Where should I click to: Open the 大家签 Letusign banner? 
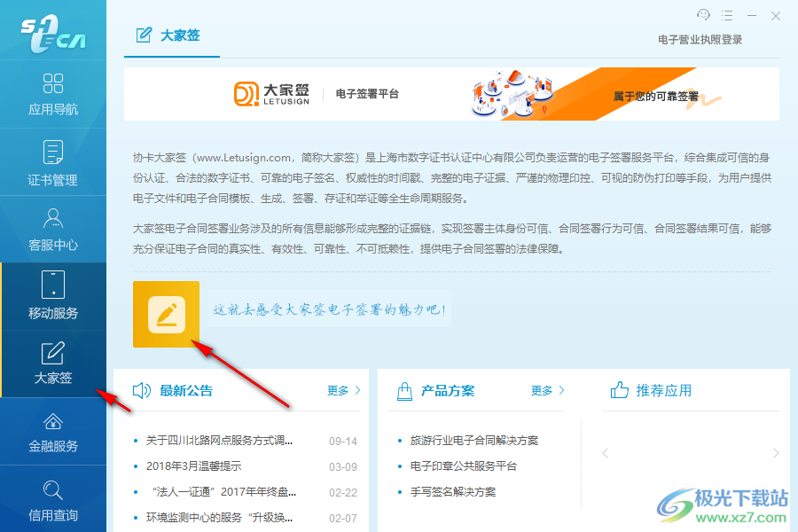(x=451, y=94)
